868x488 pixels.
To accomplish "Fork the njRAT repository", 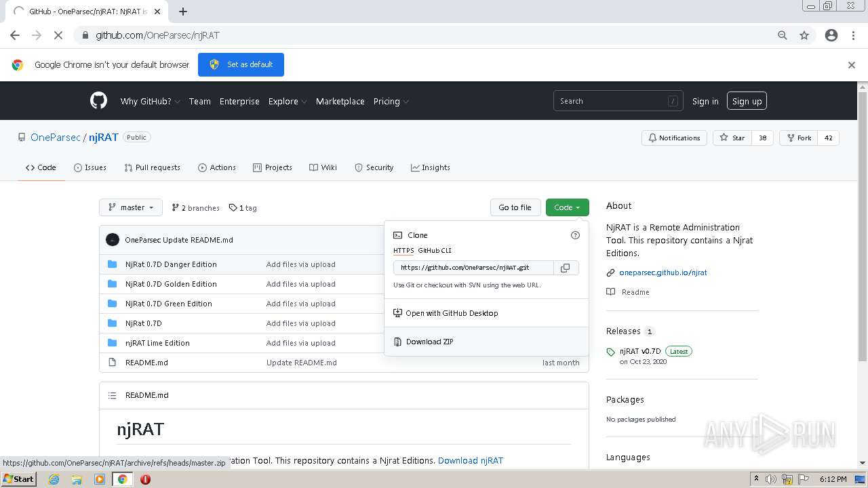I will [799, 138].
